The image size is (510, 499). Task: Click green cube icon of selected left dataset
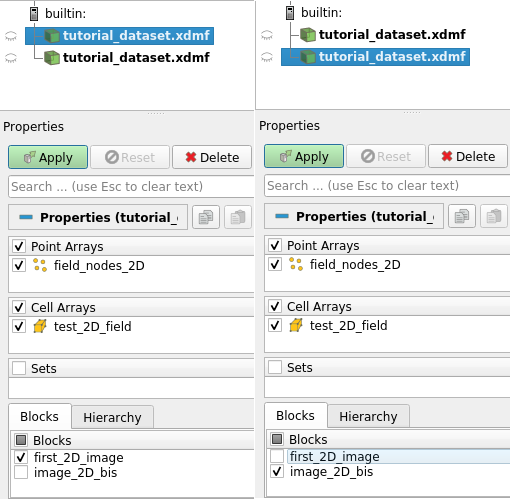tap(52, 36)
